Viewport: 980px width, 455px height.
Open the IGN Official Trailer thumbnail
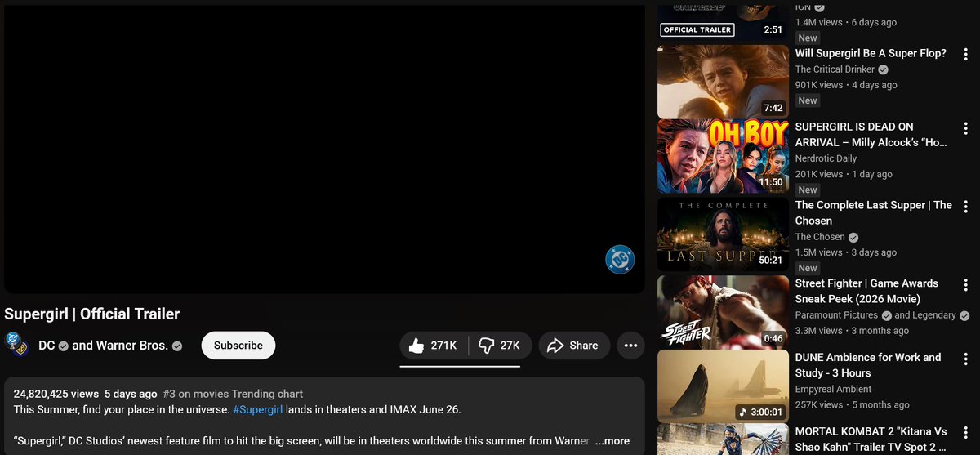(x=724, y=20)
